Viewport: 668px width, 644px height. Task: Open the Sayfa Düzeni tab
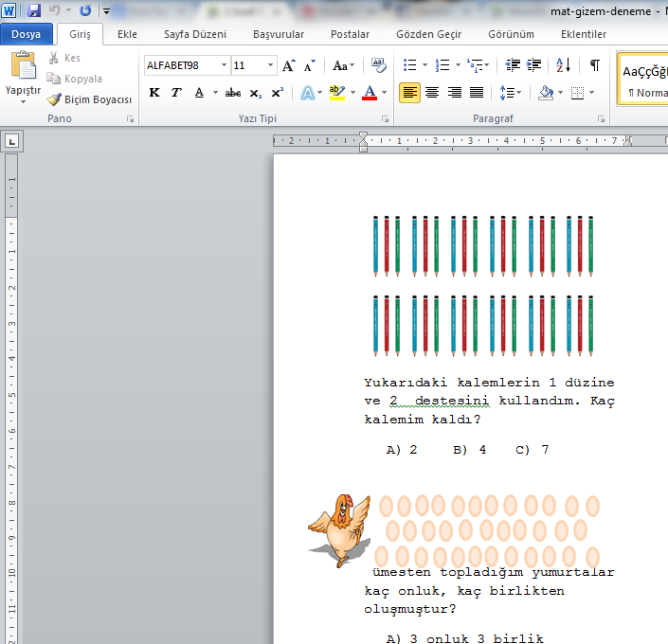[194, 34]
